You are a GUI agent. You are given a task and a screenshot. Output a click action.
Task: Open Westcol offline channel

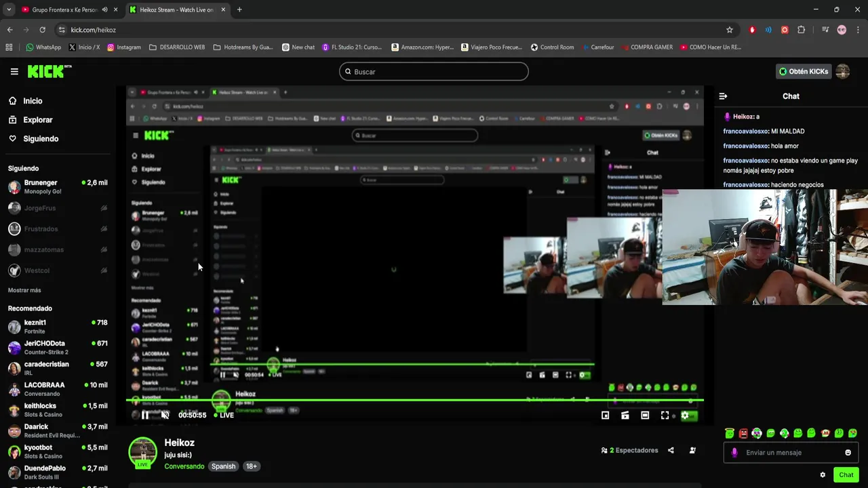click(58, 270)
